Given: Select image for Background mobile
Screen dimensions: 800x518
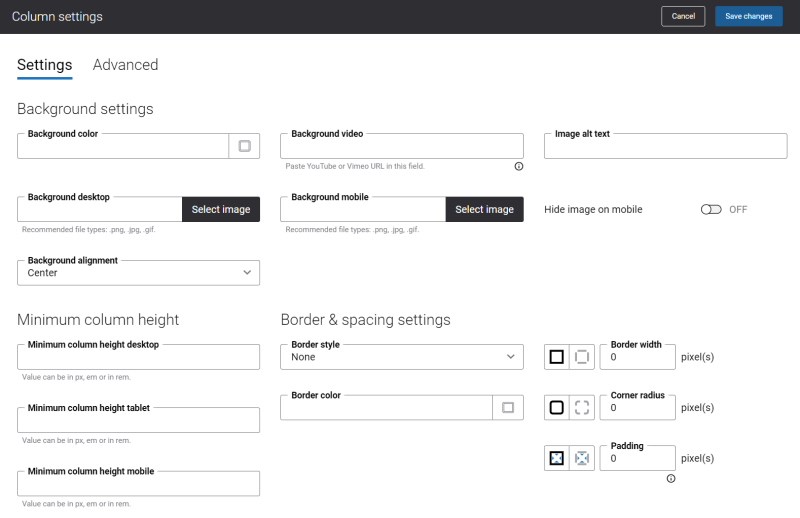Looking at the screenshot, I should click(484, 209).
